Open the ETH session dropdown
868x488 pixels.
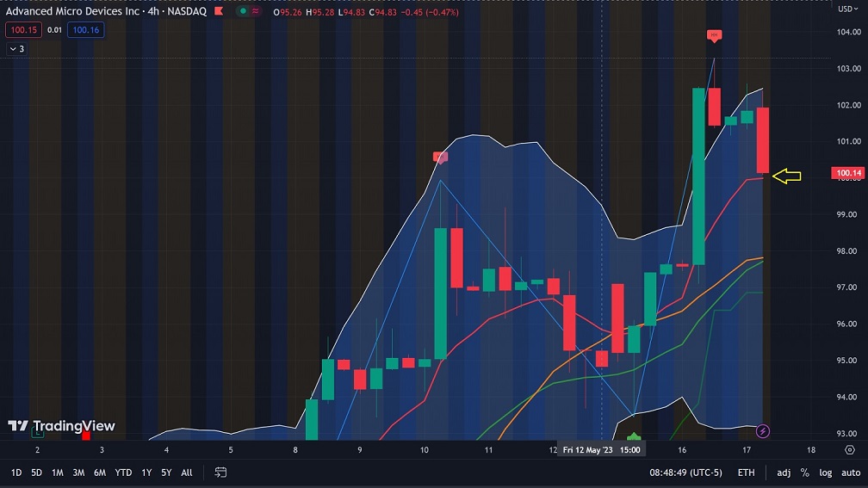[746, 473]
